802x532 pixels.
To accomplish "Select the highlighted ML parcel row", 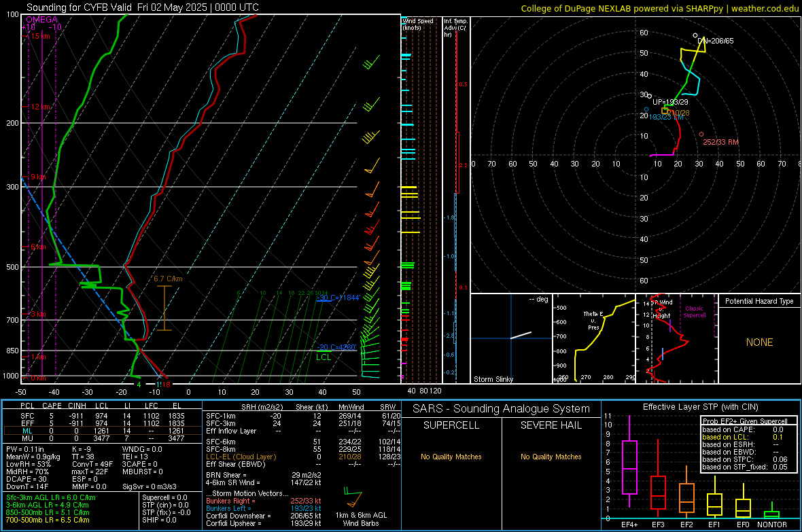I will tap(102, 431).
